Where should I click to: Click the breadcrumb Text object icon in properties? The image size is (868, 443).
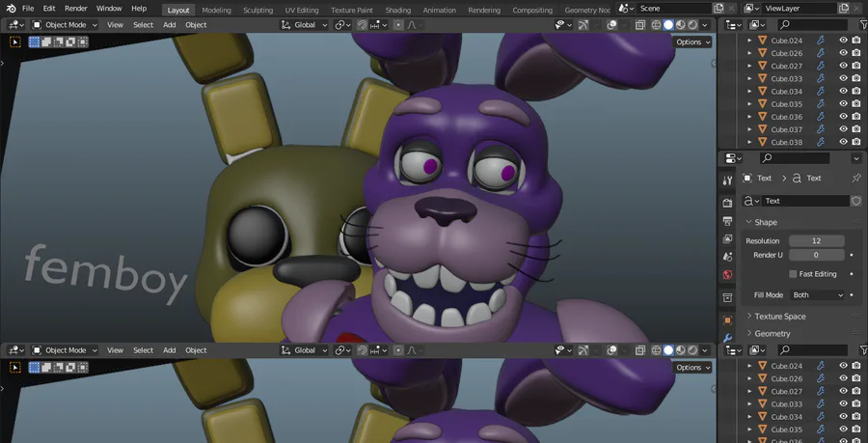747,178
